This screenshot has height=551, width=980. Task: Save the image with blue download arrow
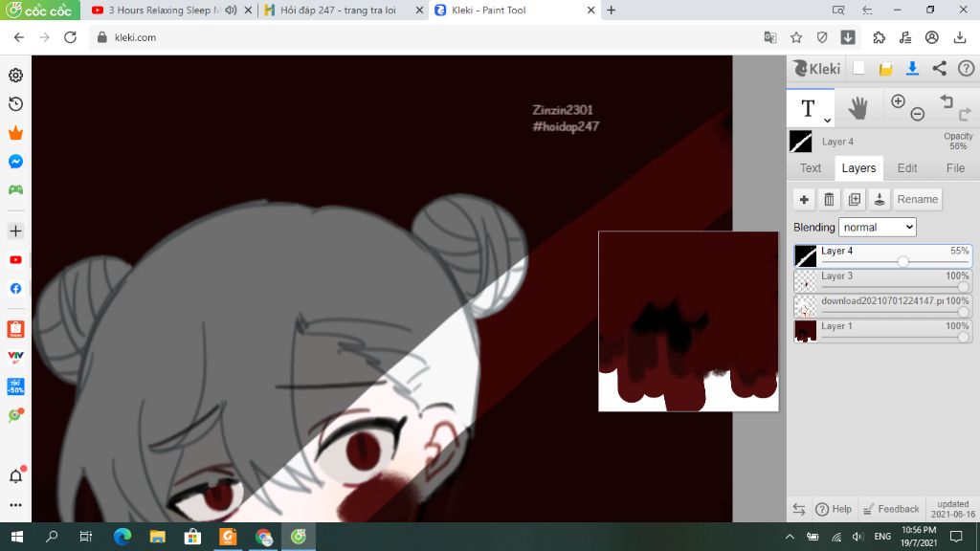click(x=912, y=68)
